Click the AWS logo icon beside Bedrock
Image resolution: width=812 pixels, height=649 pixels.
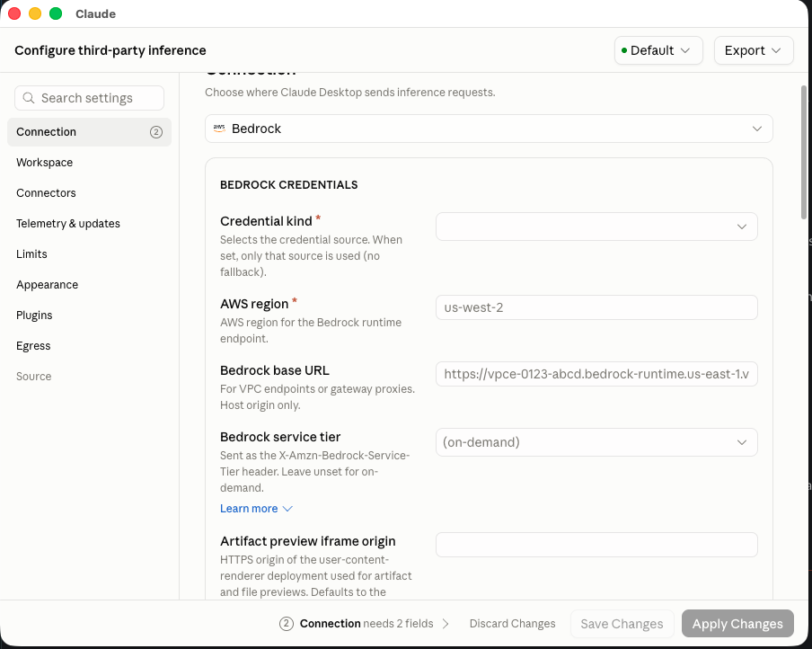pos(219,129)
